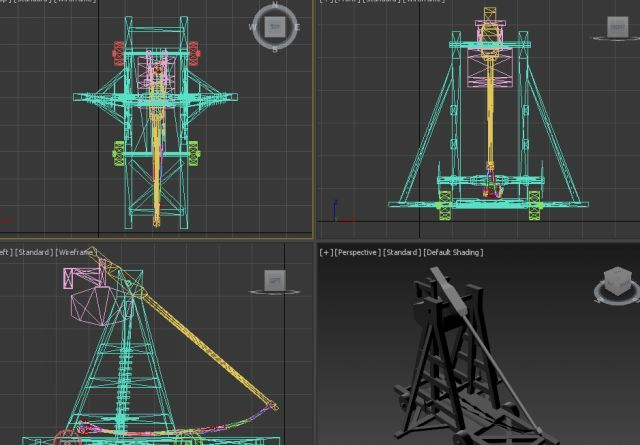
Task: Open the [Standard] menu in Perspective viewport
Action: coord(401,252)
